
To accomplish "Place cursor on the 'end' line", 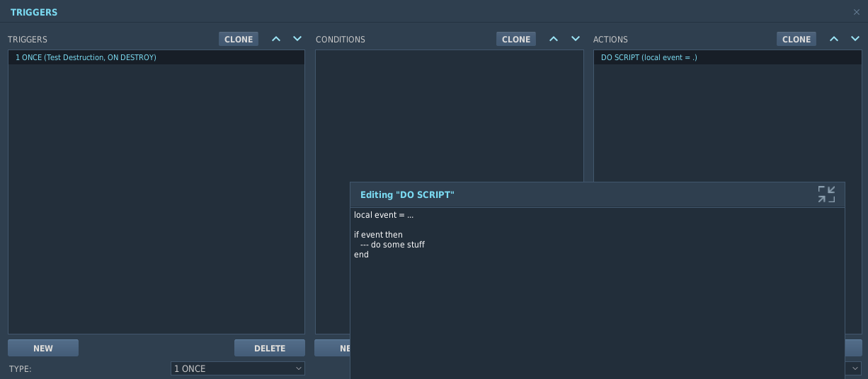I will click(x=361, y=255).
